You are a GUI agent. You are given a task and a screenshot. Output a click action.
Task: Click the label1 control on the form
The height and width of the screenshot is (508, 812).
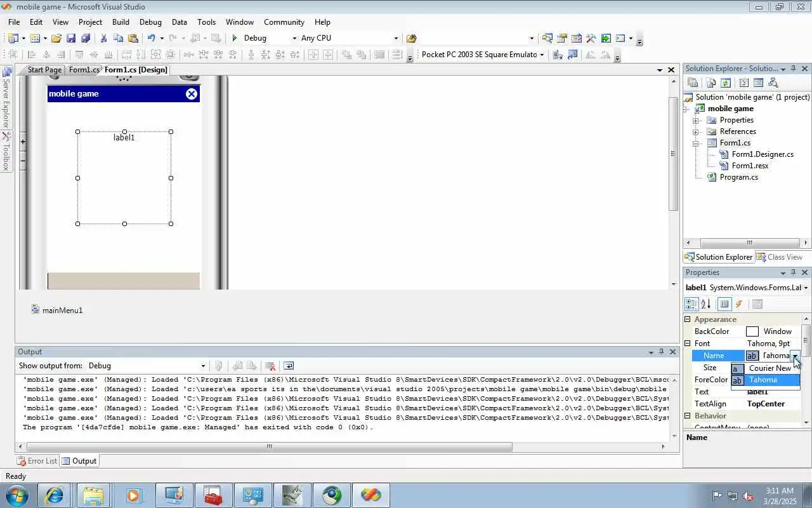click(124, 178)
